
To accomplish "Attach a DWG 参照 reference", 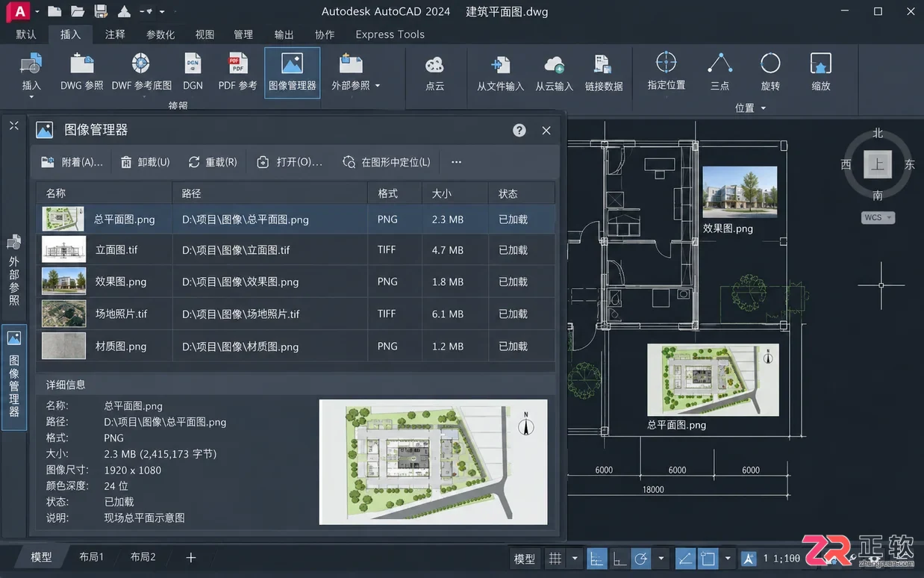I will coord(81,72).
